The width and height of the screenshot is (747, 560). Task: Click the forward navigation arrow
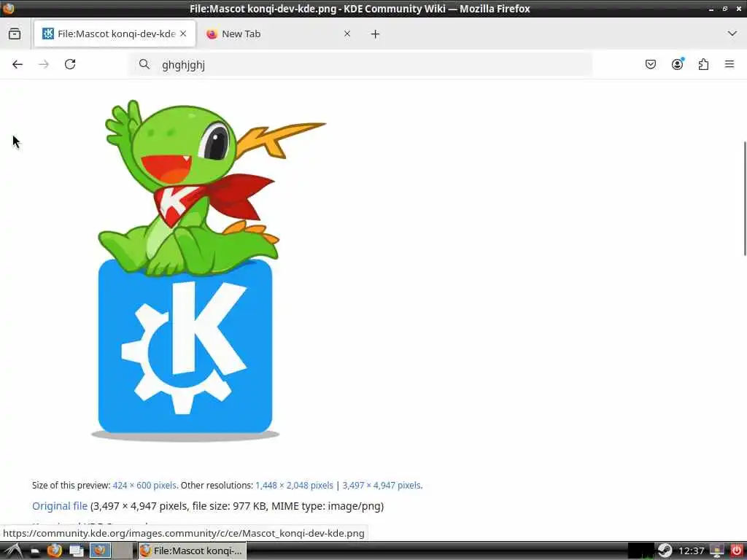point(44,64)
